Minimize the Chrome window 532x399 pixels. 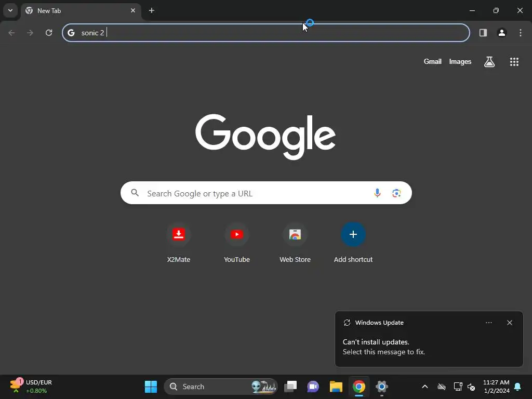click(x=472, y=10)
